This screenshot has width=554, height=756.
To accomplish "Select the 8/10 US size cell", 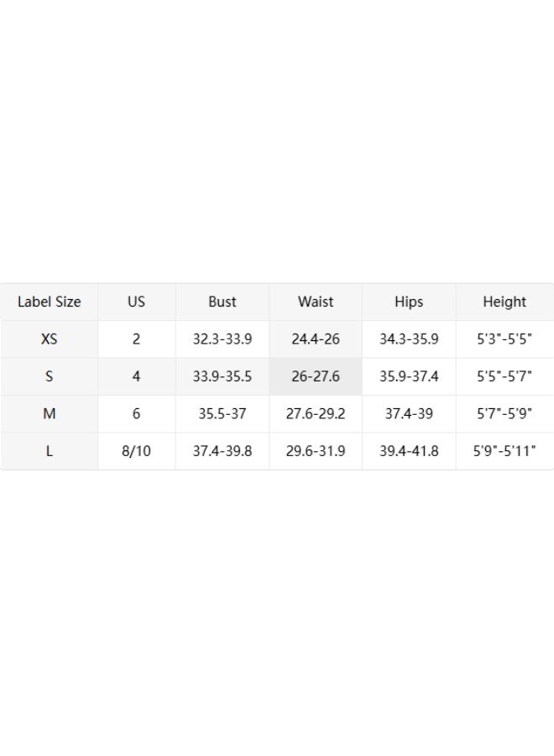I will tap(136, 451).
